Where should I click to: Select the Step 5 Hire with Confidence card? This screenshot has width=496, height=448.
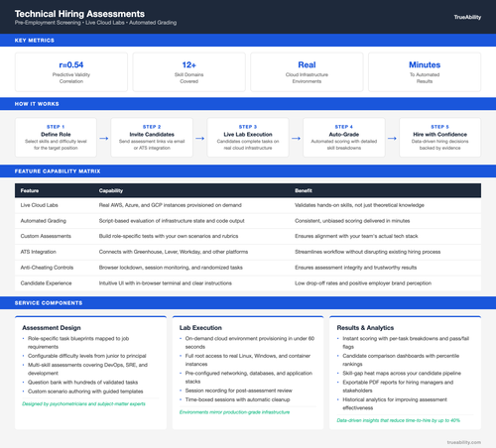click(x=440, y=138)
